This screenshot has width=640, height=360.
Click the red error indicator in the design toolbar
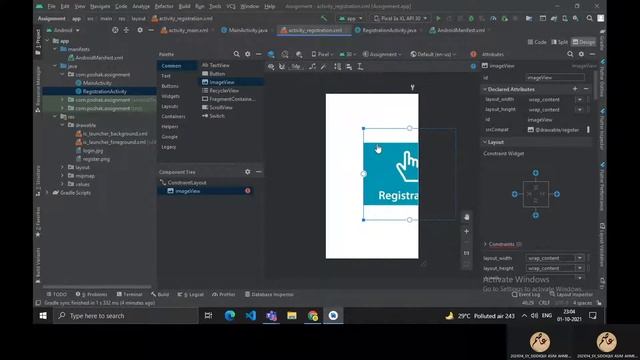(473, 54)
